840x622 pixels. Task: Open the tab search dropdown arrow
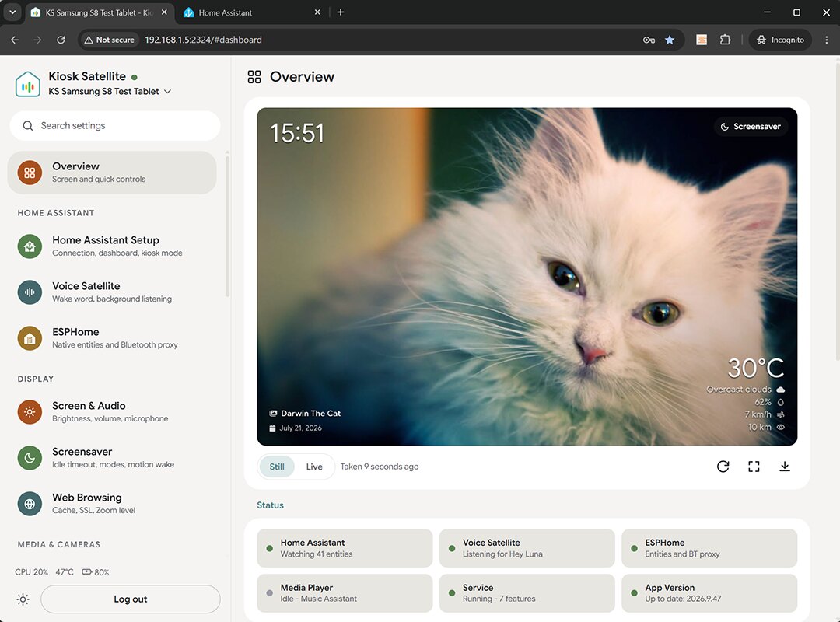point(12,12)
